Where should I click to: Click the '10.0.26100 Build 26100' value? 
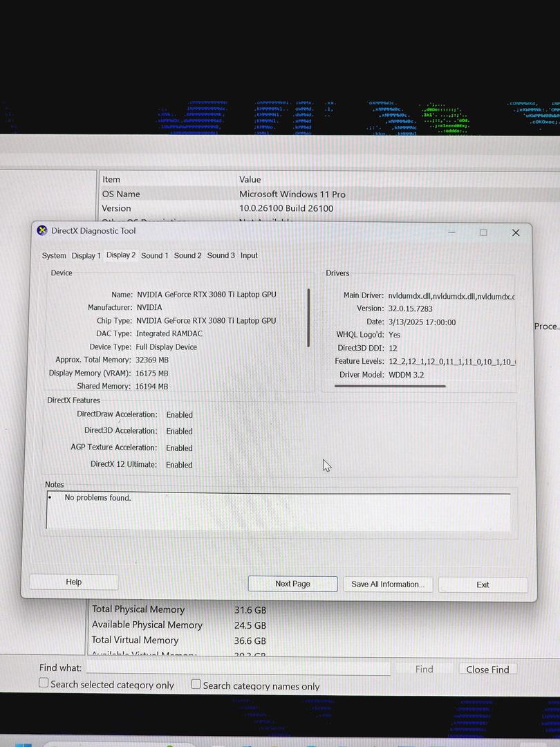286,208
